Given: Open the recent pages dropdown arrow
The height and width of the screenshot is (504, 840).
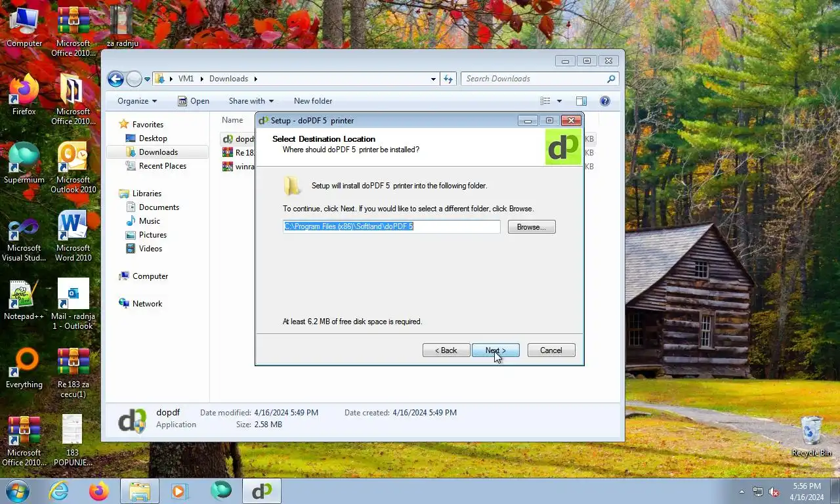Looking at the screenshot, I should pyautogui.click(x=147, y=79).
